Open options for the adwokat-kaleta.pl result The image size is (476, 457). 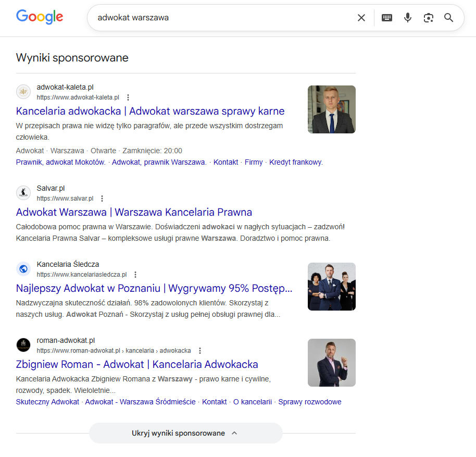[128, 97]
